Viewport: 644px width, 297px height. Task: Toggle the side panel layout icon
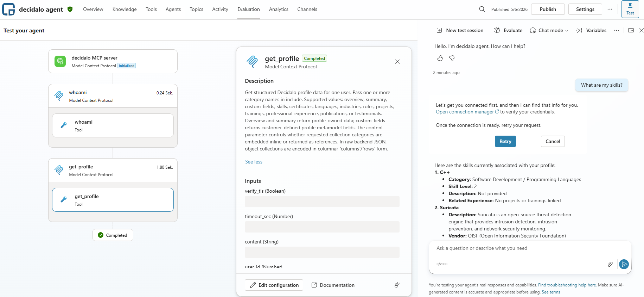point(631,30)
